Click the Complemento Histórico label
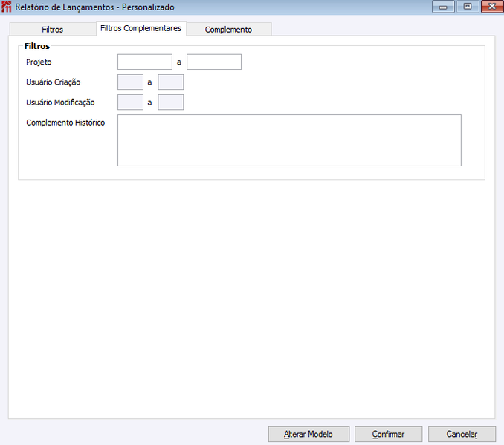 pos(65,123)
